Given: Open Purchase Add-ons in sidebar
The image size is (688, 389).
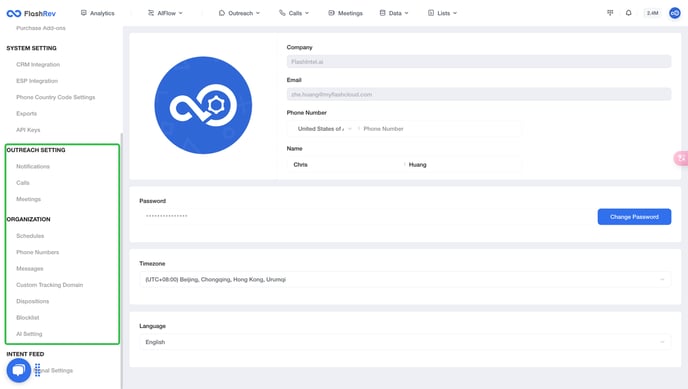Looking at the screenshot, I should (x=41, y=28).
